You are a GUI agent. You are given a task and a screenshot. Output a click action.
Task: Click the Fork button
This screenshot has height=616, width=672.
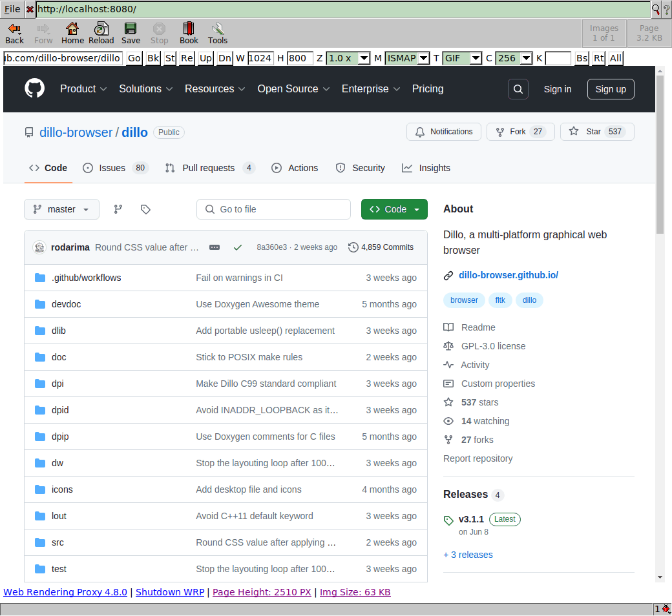click(x=521, y=132)
